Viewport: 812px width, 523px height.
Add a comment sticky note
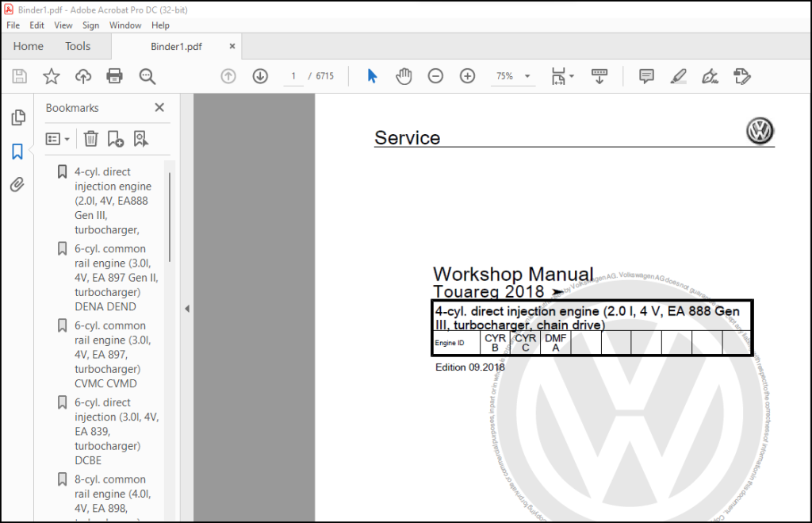click(646, 77)
